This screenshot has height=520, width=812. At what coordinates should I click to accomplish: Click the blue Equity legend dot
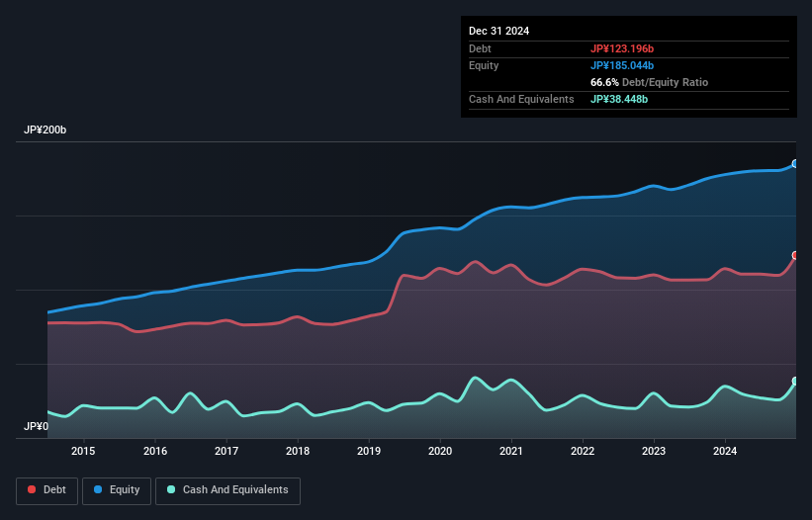pos(98,489)
